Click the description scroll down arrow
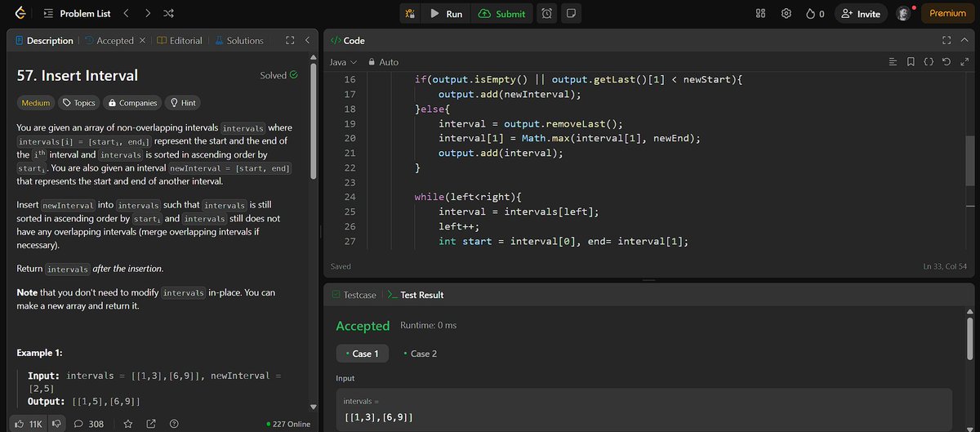 pos(313,407)
